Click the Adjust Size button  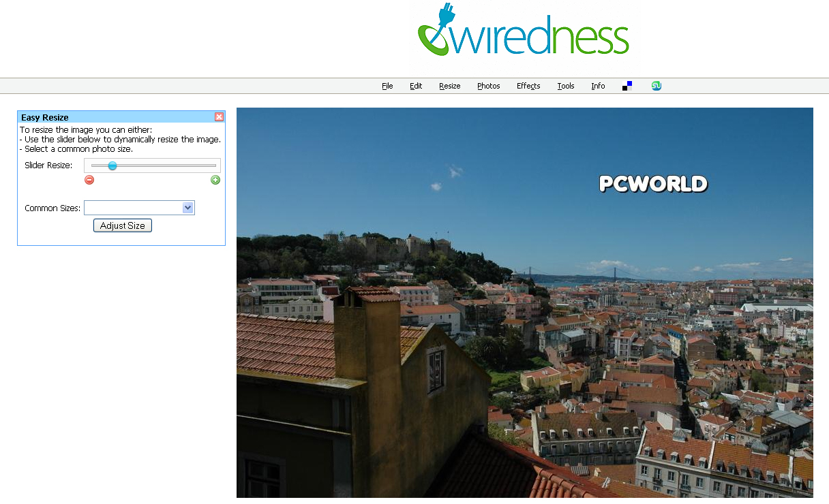click(123, 225)
